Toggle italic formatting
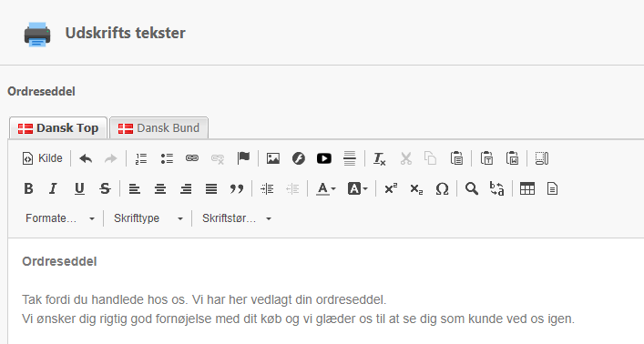The image size is (644, 344). coord(53,188)
